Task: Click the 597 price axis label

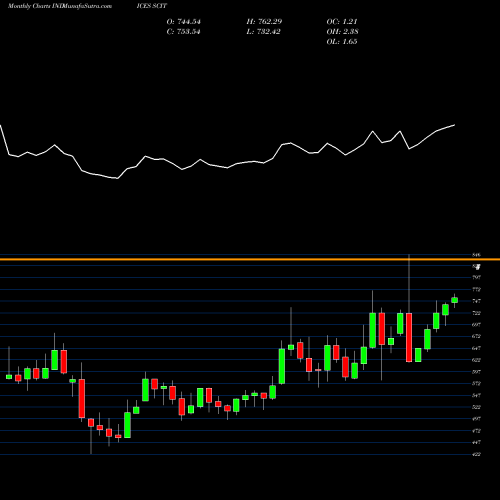Action: click(476, 372)
